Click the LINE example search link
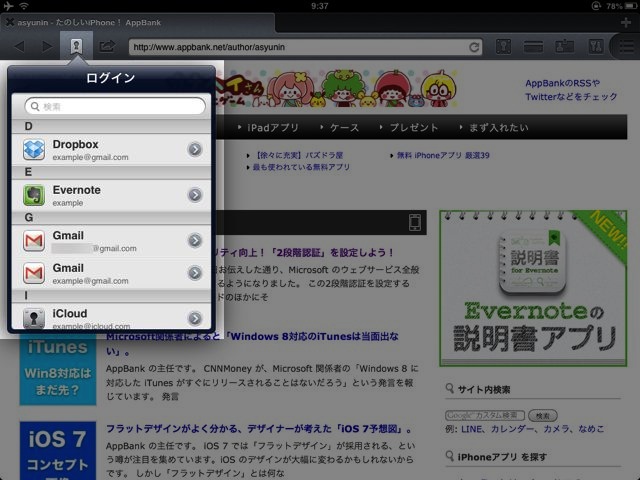This screenshot has width=640, height=480. pos(472,429)
